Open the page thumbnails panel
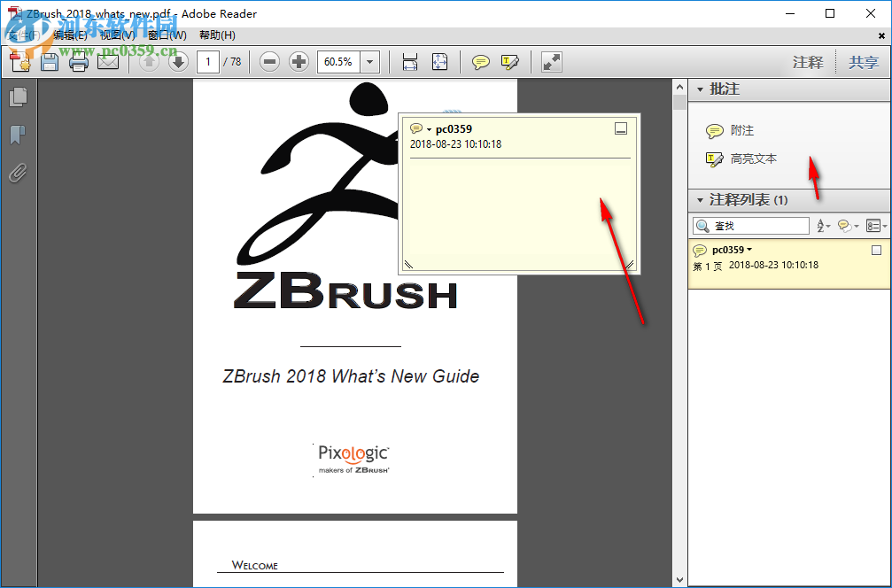Screen dimensions: 892x588 click(18, 96)
